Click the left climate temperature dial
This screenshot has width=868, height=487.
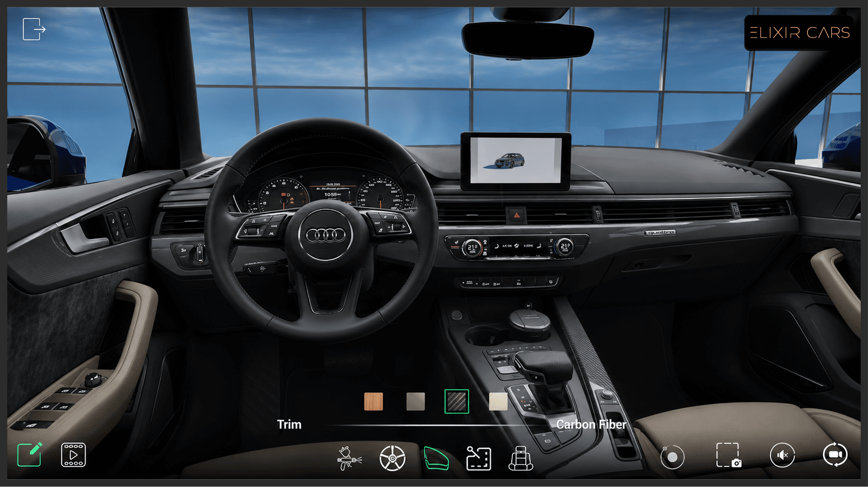(473, 248)
